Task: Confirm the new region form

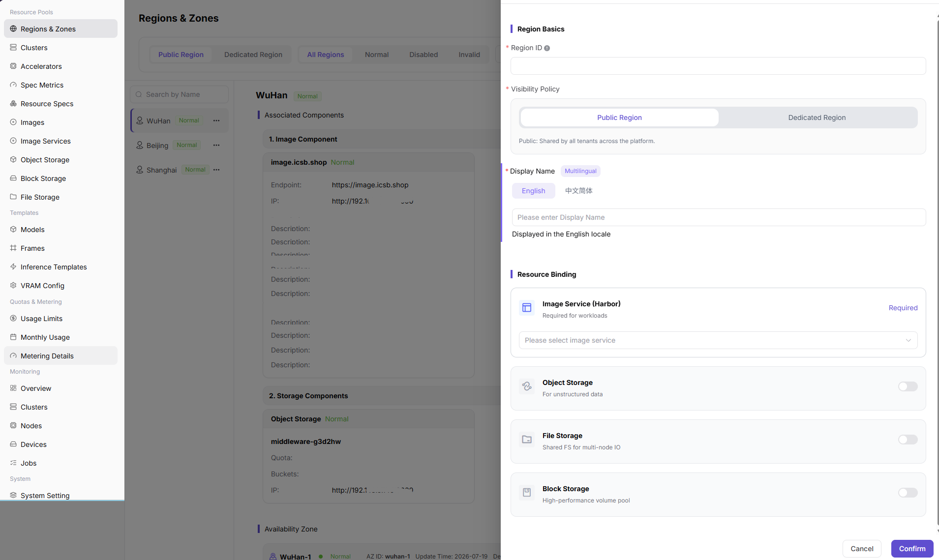Action: coord(912,549)
